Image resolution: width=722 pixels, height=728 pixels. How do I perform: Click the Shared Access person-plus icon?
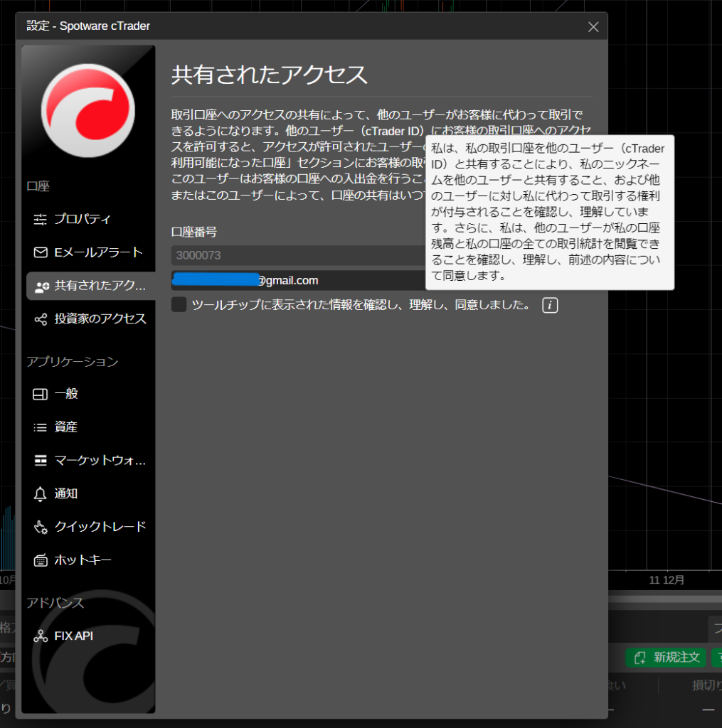(41, 286)
